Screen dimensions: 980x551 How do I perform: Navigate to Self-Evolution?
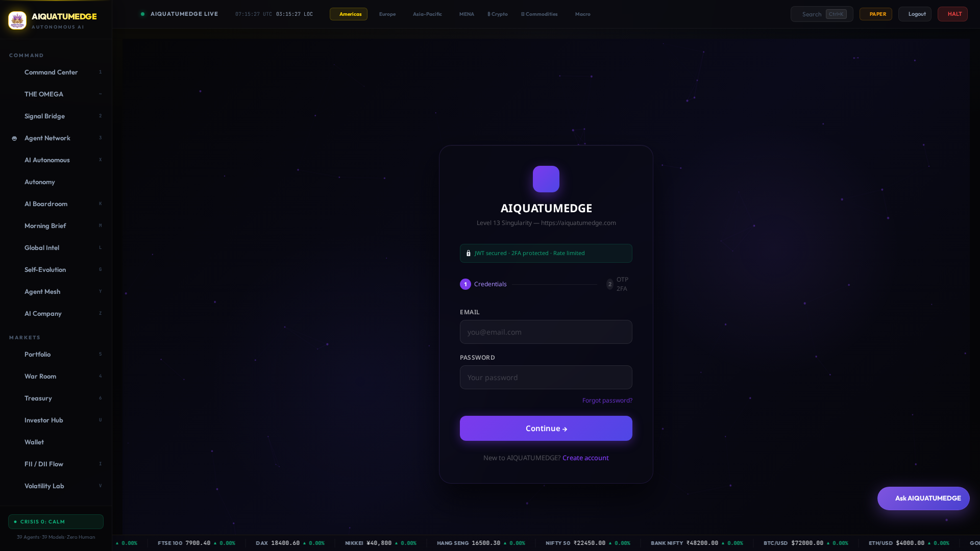(x=56, y=270)
